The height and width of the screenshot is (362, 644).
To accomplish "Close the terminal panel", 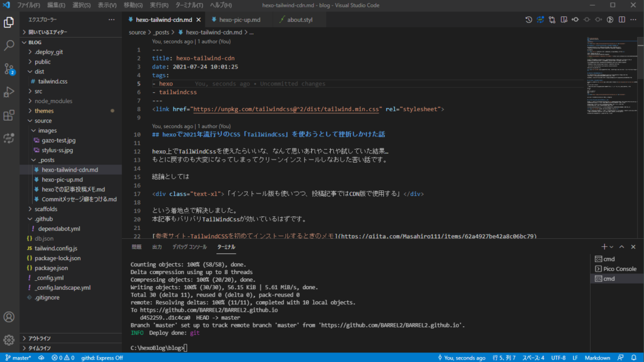I will tap(633, 246).
